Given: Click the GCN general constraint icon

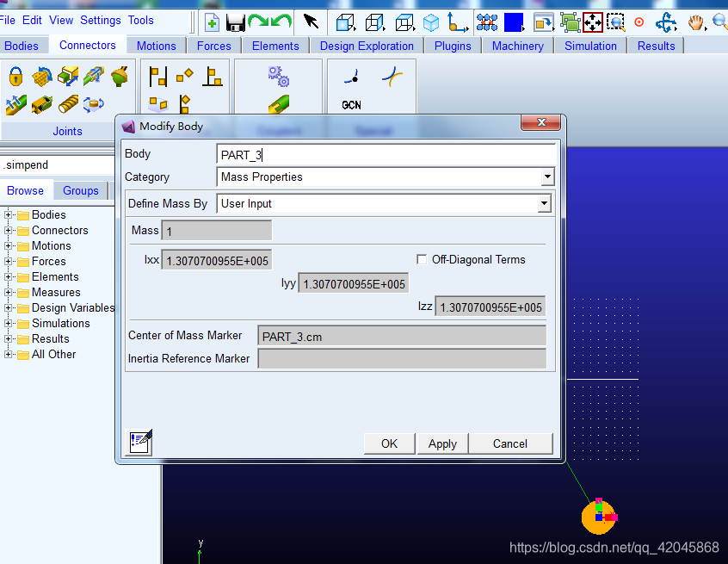Looking at the screenshot, I should coord(351,105).
